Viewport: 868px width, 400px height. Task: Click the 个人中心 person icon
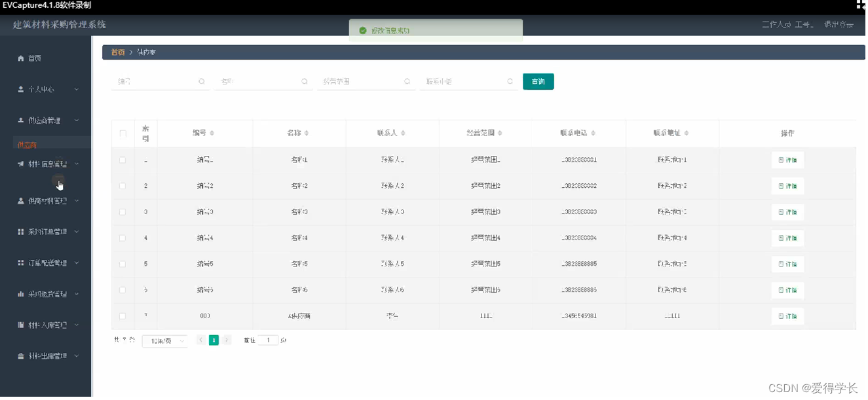[x=20, y=89]
